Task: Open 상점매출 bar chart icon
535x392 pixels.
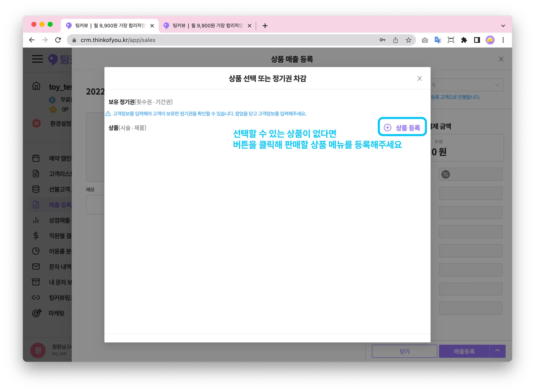Action: click(36, 220)
